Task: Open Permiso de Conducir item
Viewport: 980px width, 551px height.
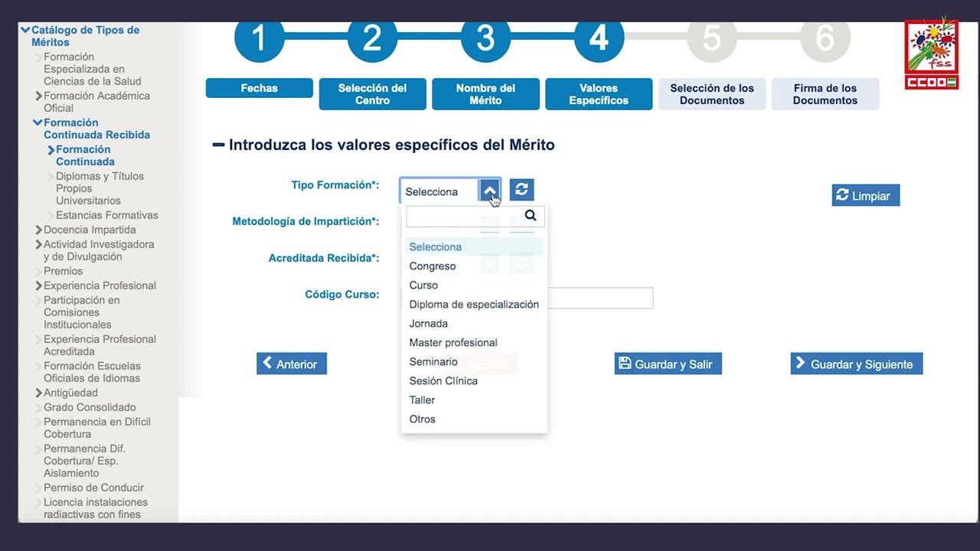Action: coord(93,487)
